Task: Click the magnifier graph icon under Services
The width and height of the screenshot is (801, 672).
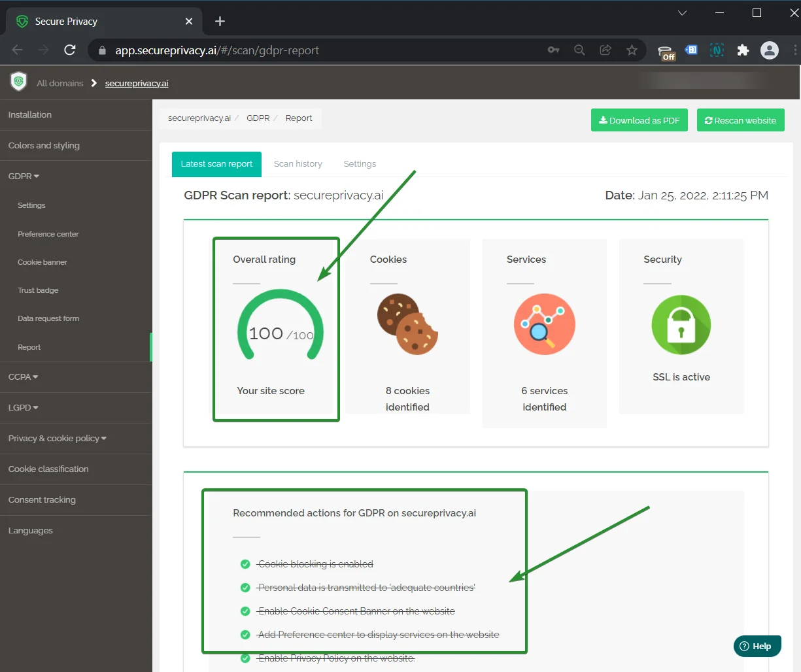Action: 544,324
